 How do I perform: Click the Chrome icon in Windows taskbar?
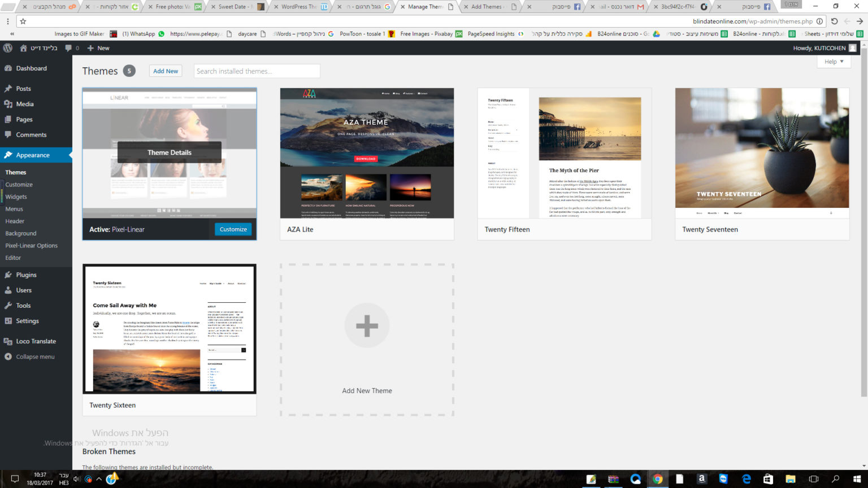click(x=657, y=479)
